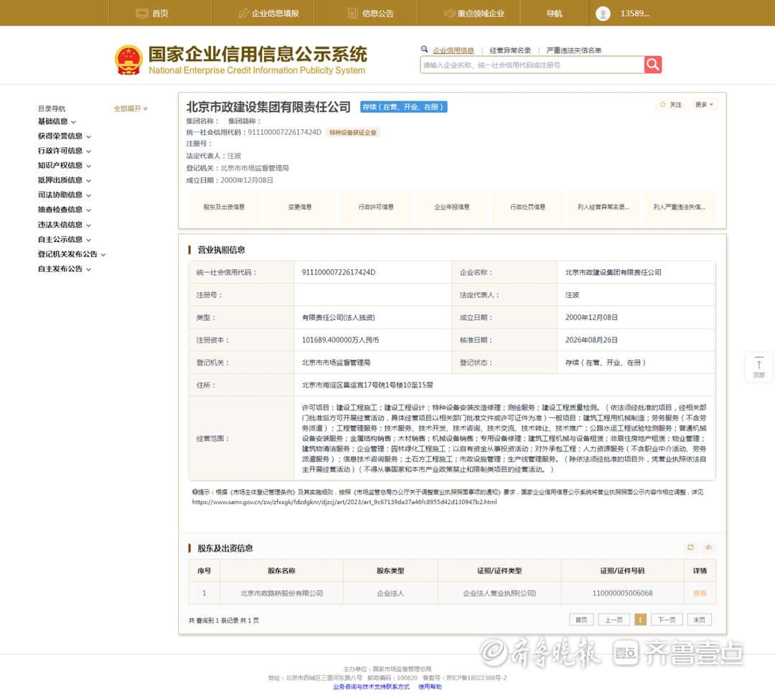The height and width of the screenshot is (700, 775).
Task: Click the company title 北京市政建设集团有限责任公司
Action: point(268,107)
